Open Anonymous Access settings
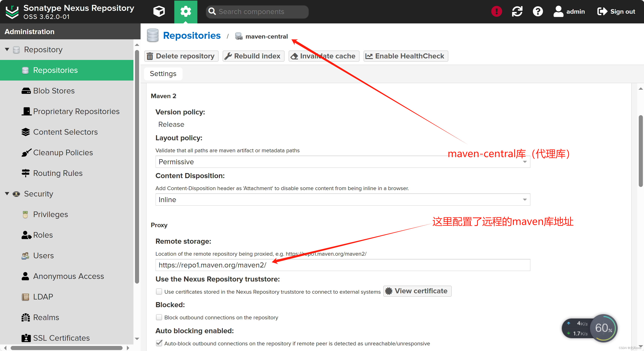This screenshot has height=351, width=644. tap(68, 276)
